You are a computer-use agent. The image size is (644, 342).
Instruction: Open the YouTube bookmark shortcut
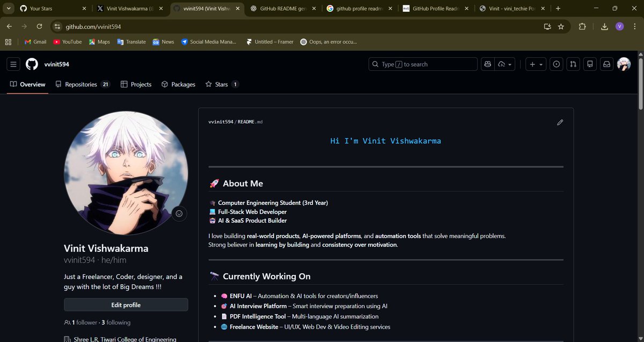67,41
